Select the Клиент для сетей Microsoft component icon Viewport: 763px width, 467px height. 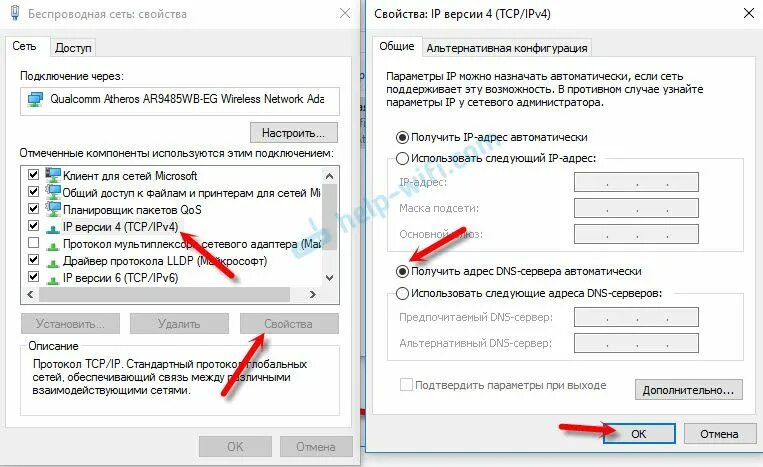tap(53, 175)
